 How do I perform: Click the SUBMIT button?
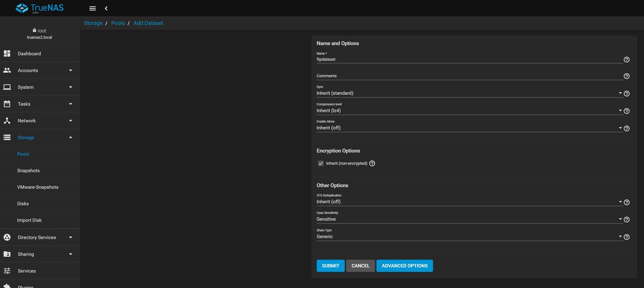[331, 265]
